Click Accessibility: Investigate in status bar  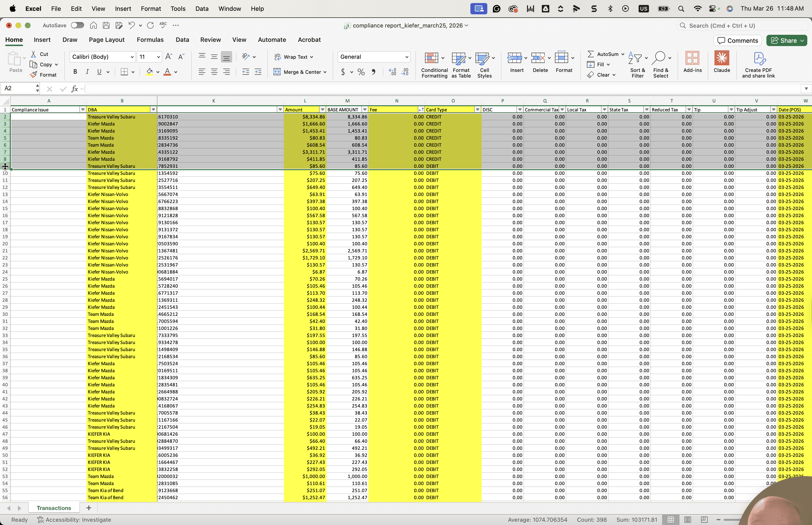point(74,520)
